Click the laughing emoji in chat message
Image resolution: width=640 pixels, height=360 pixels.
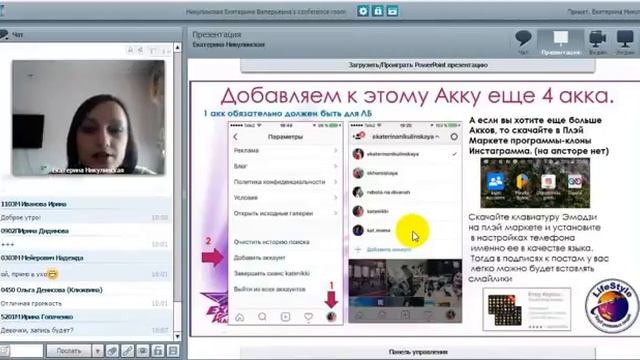pyautogui.click(x=52, y=274)
